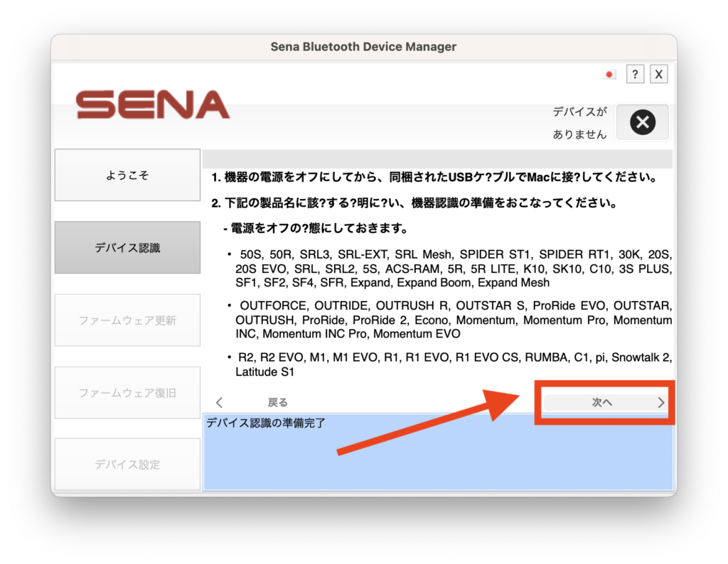
Task: Click the SENA logo
Action: [153, 105]
